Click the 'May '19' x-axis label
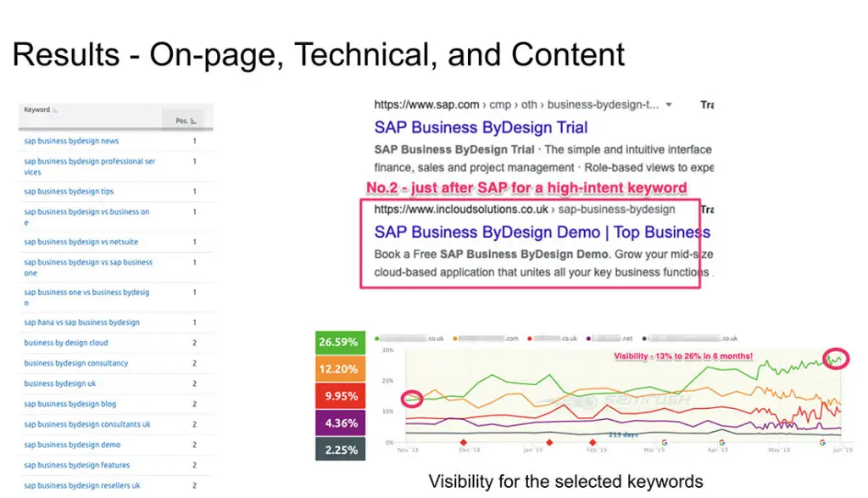The image size is (868, 498). (x=779, y=450)
